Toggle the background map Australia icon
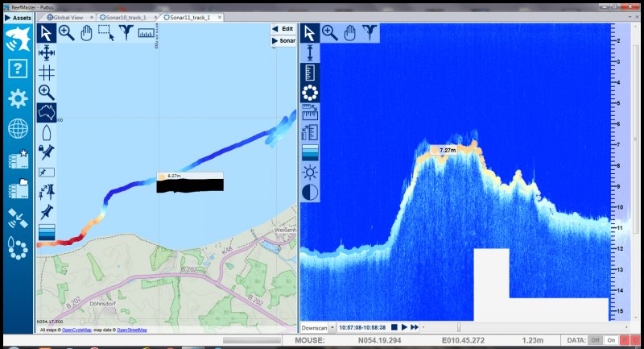 tap(47, 112)
